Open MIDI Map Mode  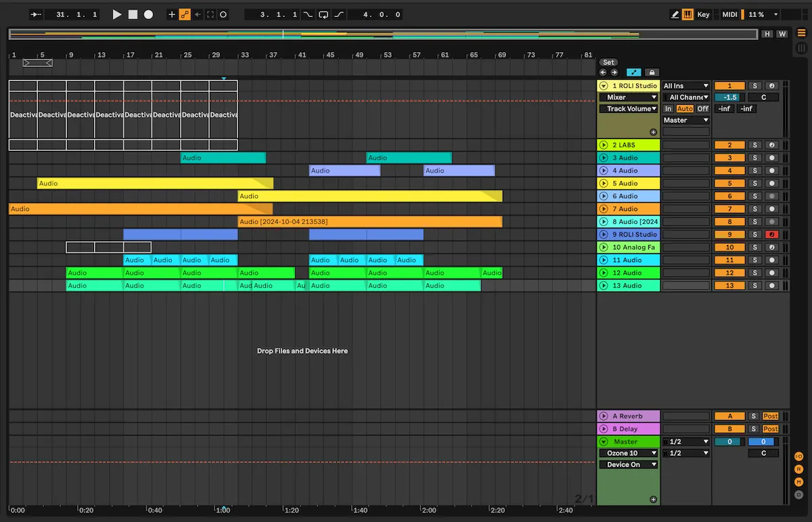(729, 14)
